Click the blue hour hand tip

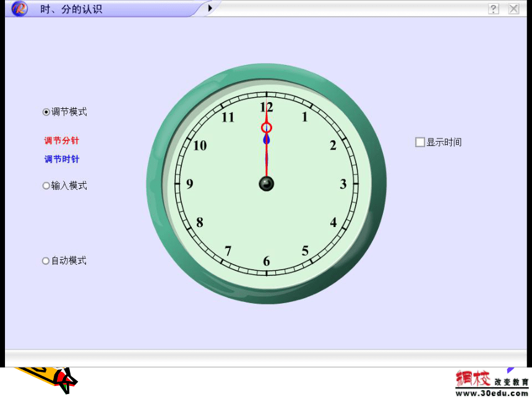267,139
